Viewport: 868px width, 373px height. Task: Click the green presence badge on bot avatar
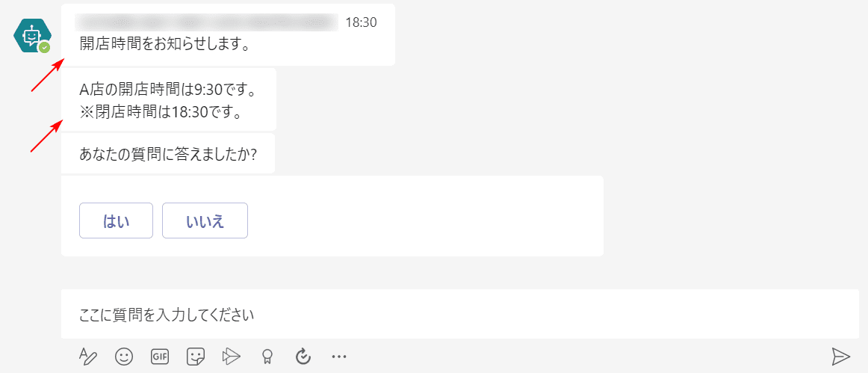point(44,48)
